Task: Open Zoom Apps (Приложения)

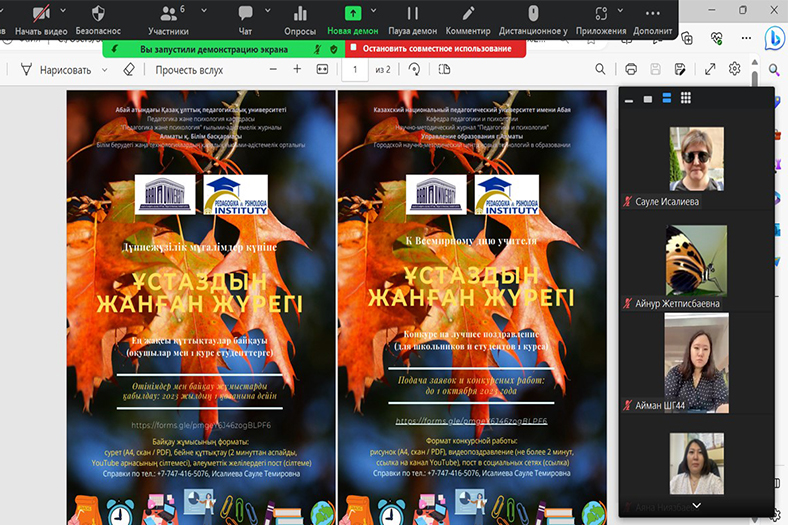Action: point(601,20)
